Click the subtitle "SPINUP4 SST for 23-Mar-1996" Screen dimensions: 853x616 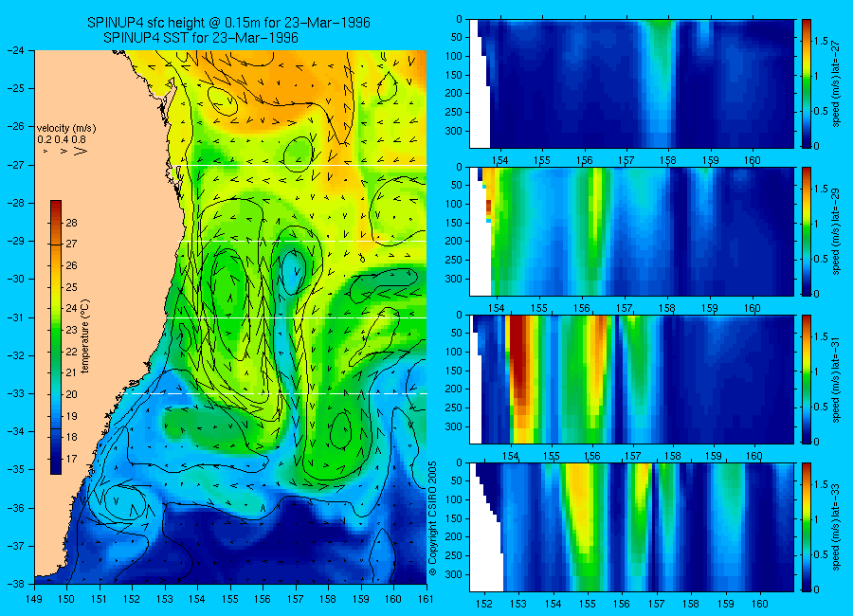pos(201,38)
